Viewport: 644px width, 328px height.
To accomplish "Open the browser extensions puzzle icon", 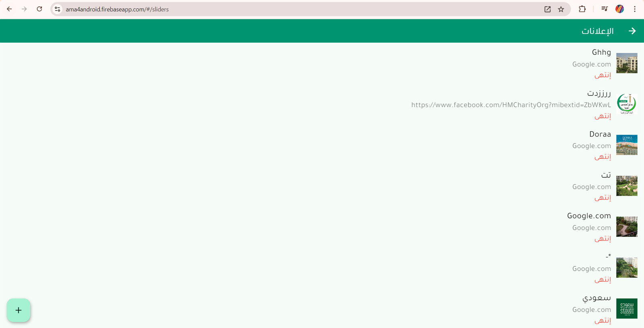I will tap(582, 9).
